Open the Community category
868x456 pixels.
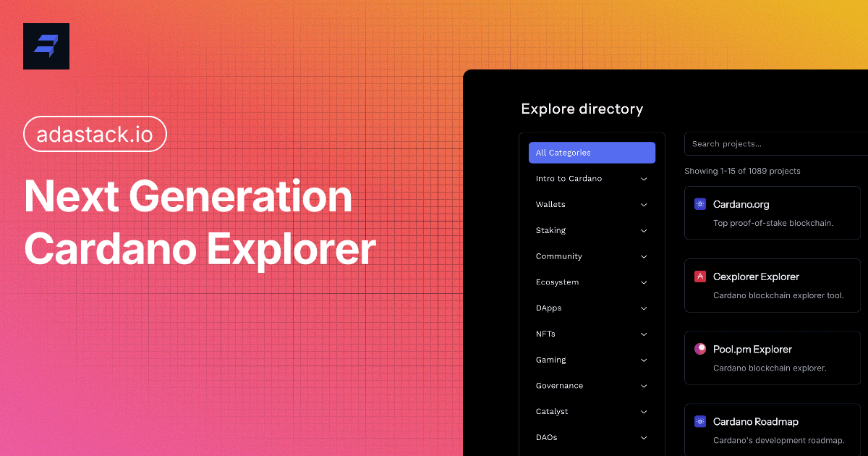[559, 256]
